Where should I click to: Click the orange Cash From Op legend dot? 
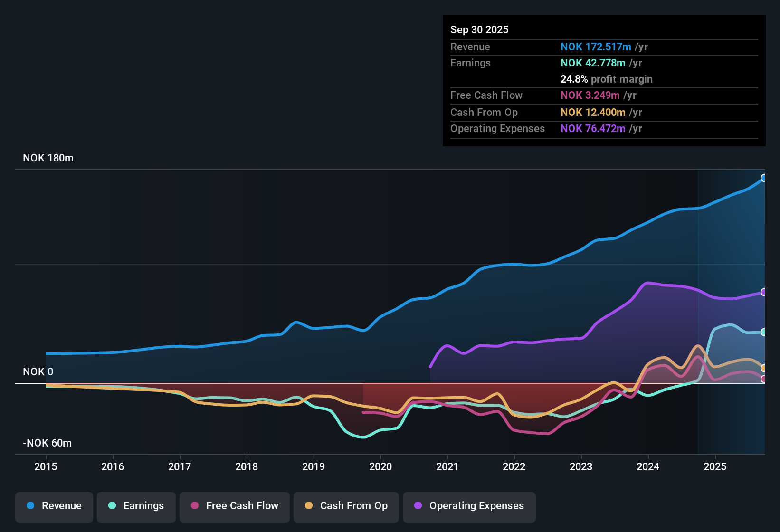(308, 506)
